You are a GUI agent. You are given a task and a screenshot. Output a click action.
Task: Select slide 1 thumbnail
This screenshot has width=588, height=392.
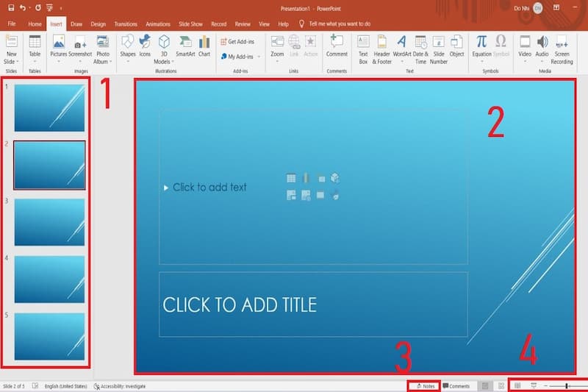tap(49, 108)
